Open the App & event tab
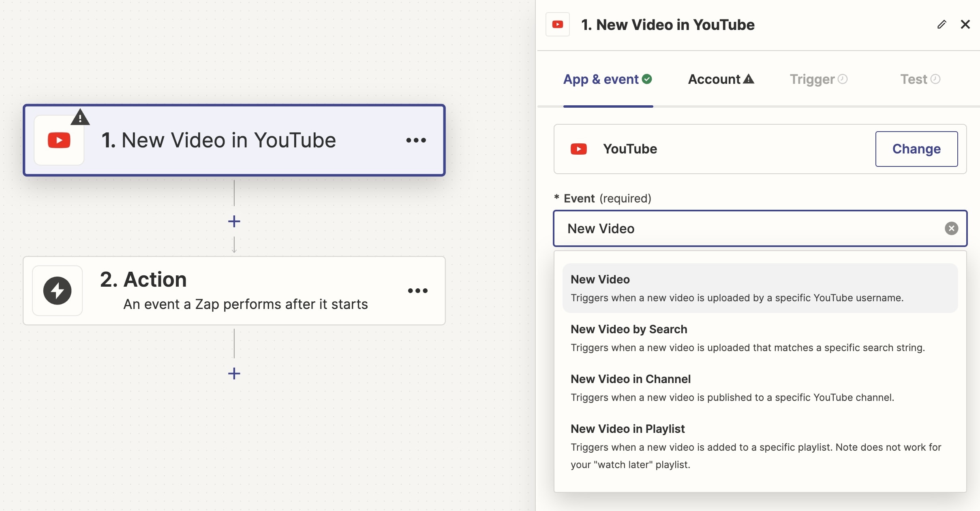Image resolution: width=980 pixels, height=511 pixels. click(608, 79)
